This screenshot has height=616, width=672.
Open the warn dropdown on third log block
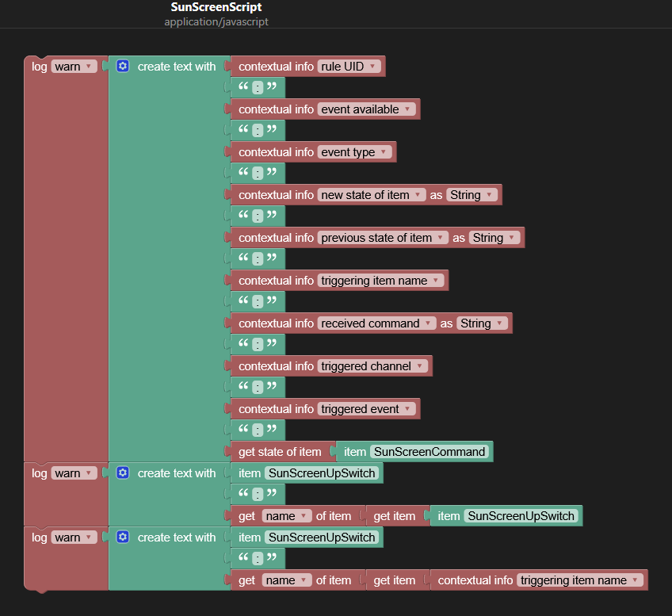coord(74,538)
